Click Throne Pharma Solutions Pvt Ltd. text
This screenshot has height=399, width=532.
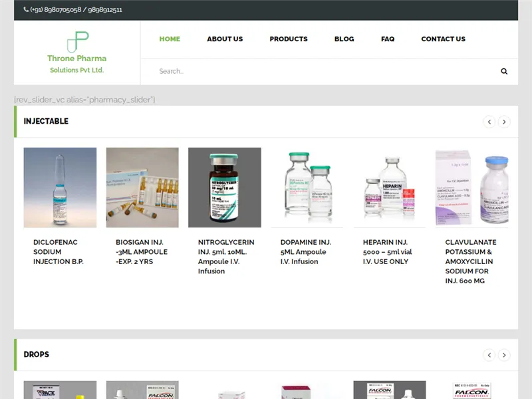coord(76,64)
